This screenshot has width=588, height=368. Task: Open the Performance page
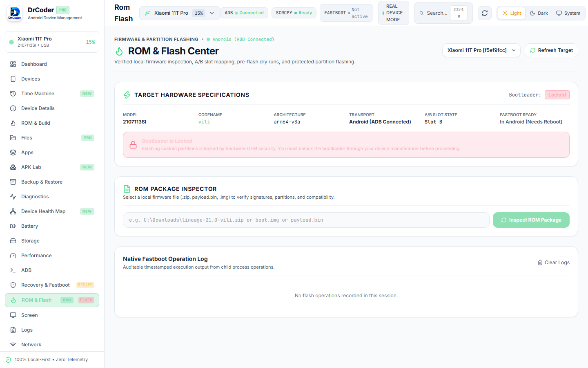point(52,256)
